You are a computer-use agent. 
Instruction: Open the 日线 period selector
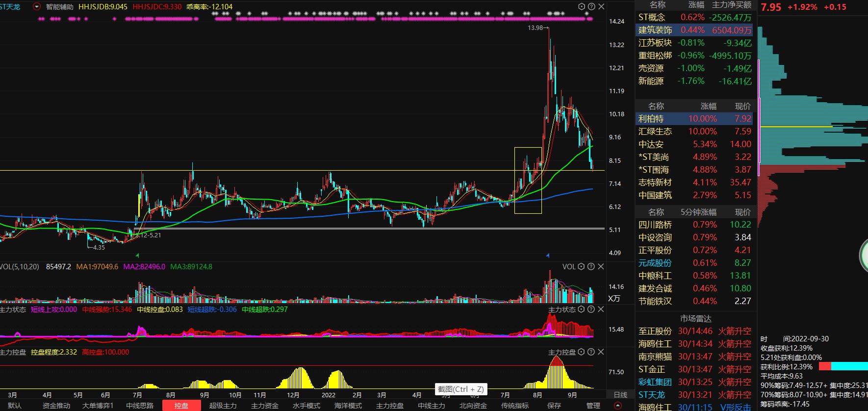620,395
